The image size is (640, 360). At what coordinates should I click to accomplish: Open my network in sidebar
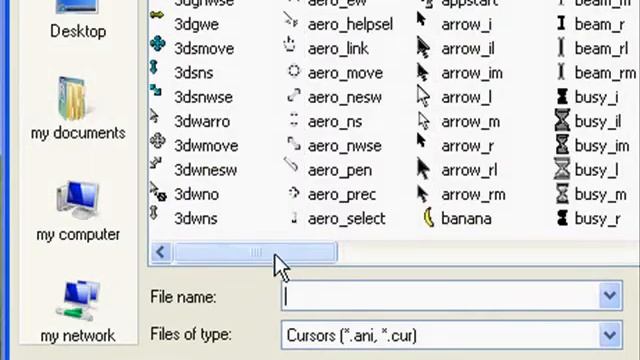click(78, 312)
